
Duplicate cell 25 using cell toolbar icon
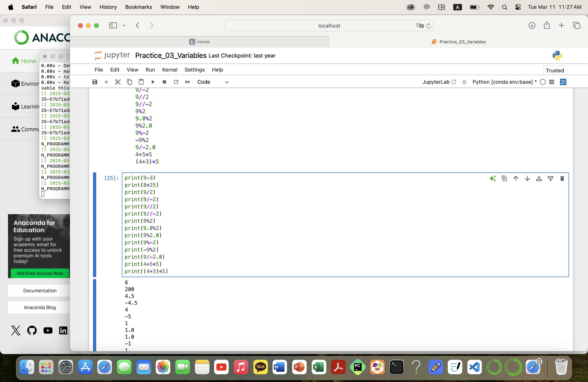click(x=504, y=178)
